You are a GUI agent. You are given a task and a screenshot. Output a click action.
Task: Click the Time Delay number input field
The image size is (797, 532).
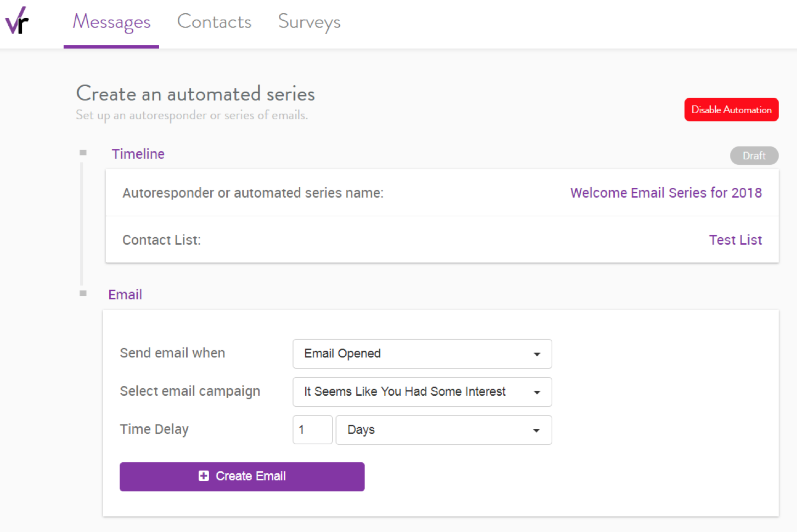(x=312, y=430)
